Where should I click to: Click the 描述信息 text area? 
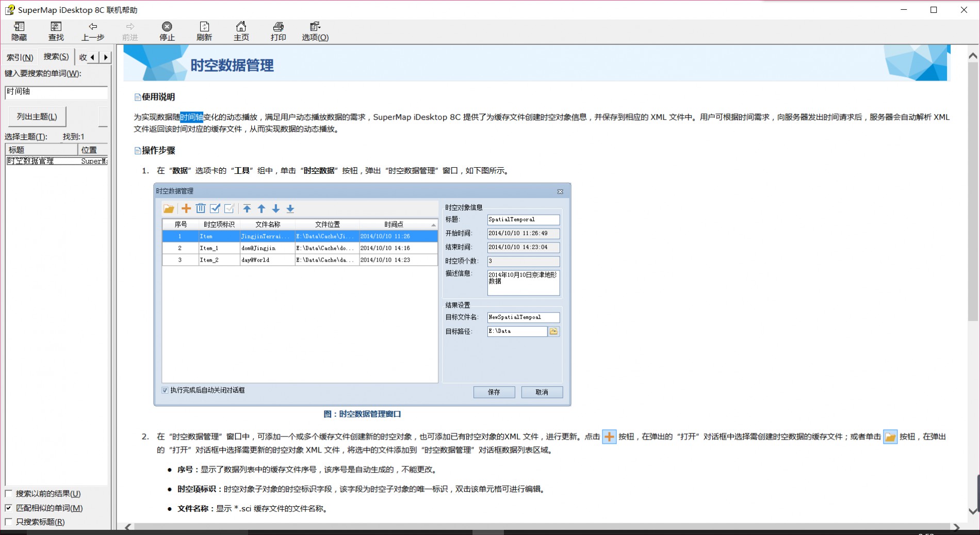point(523,283)
